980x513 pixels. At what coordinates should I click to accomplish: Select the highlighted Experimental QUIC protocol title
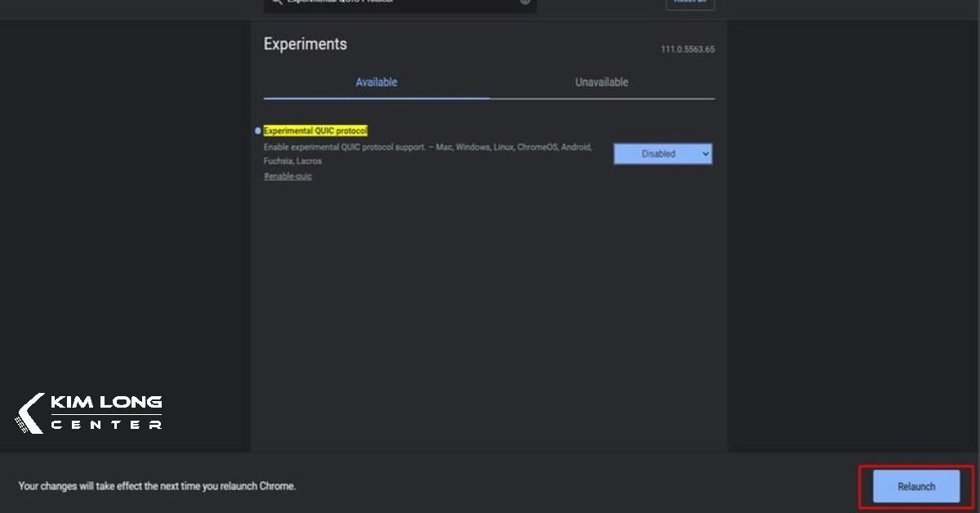[x=315, y=131]
